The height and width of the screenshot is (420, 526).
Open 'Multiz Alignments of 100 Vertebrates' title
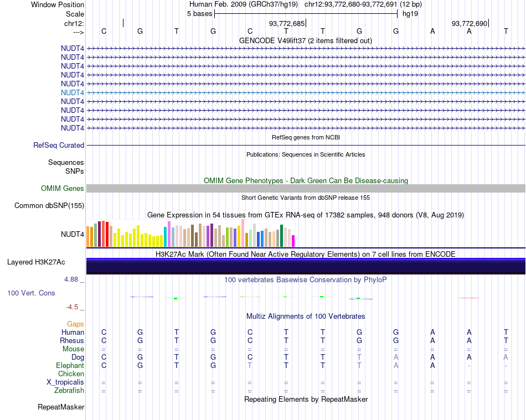coord(306,316)
